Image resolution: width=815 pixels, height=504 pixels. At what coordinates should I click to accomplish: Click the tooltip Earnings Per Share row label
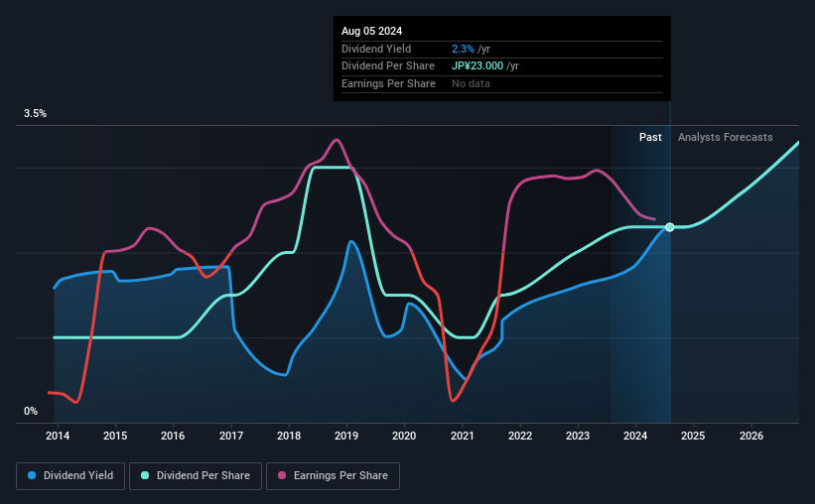click(388, 83)
